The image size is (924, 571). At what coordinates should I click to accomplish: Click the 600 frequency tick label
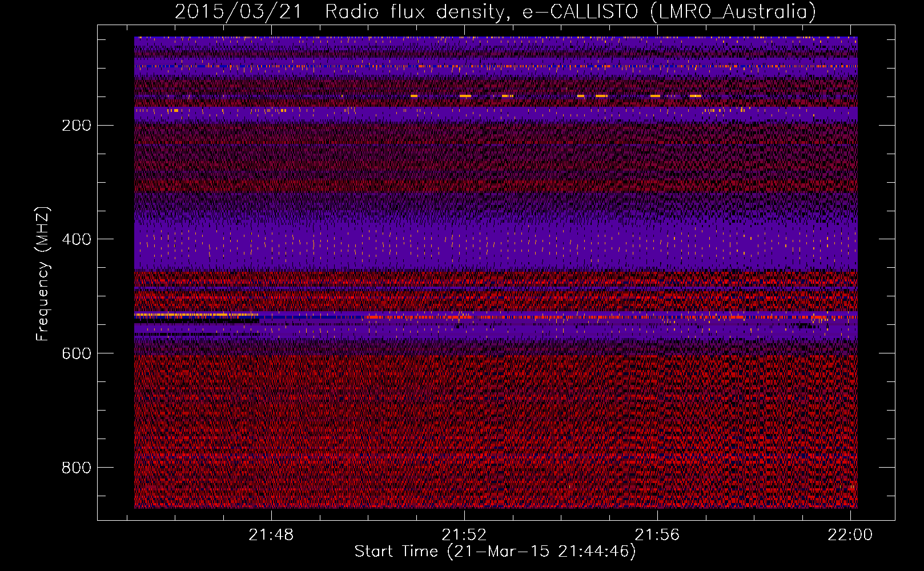pos(77,353)
